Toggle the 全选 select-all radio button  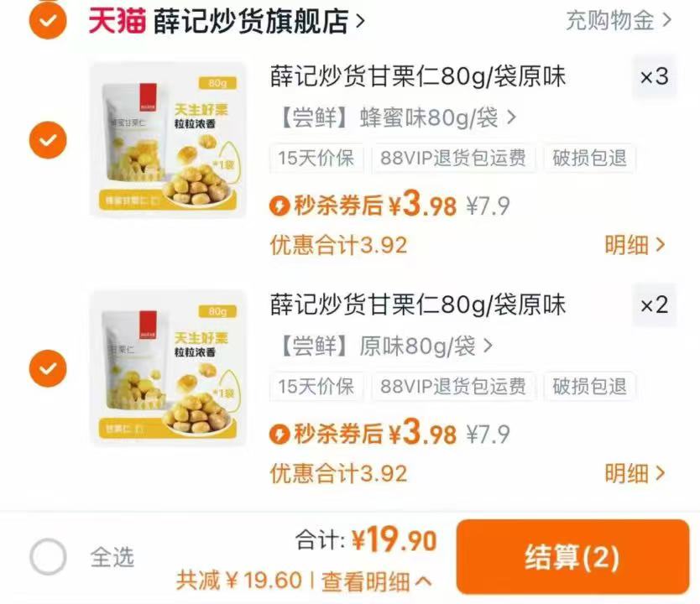tap(48, 557)
